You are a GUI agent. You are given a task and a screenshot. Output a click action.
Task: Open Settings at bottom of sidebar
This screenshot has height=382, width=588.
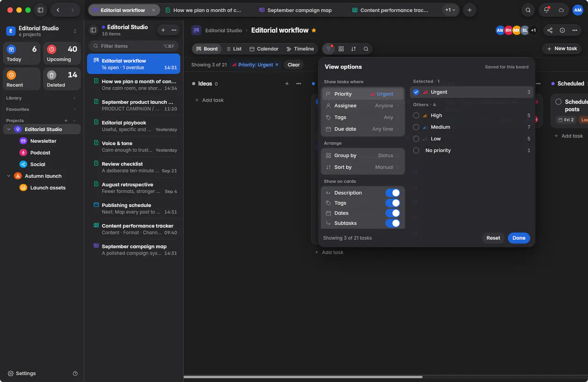[22, 373]
